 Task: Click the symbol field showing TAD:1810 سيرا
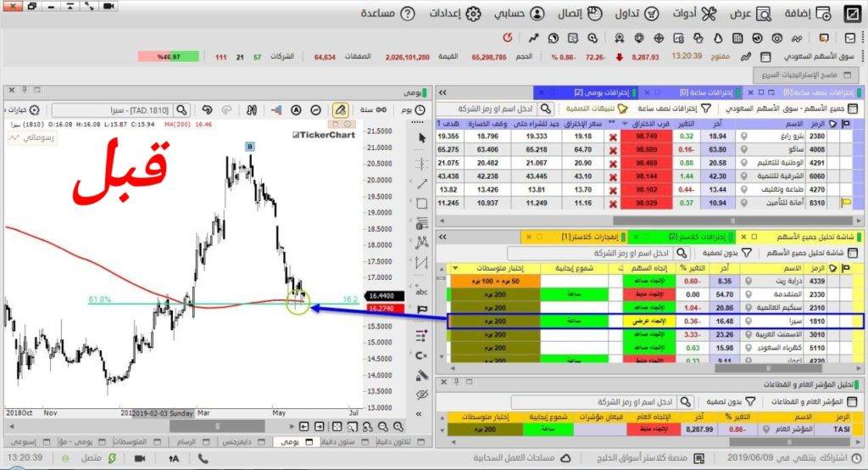(x=114, y=109)
